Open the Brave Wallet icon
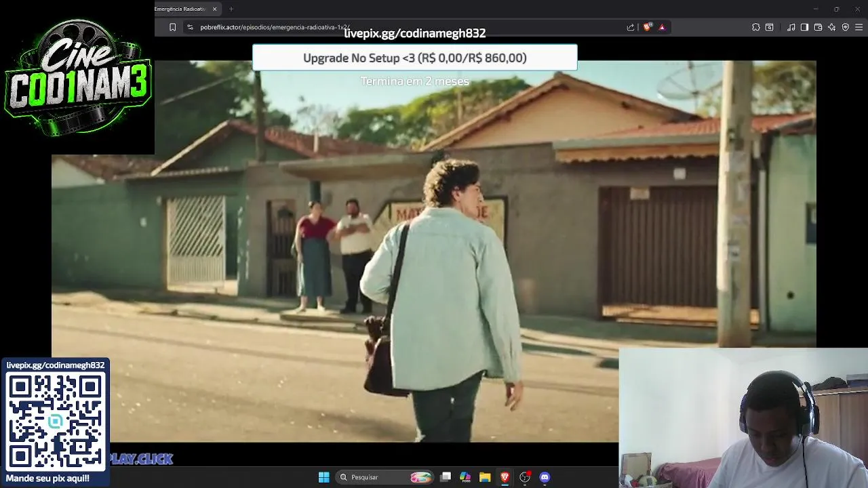The height and width of the screenshot is (488, 868). click(x=818, y=27)
